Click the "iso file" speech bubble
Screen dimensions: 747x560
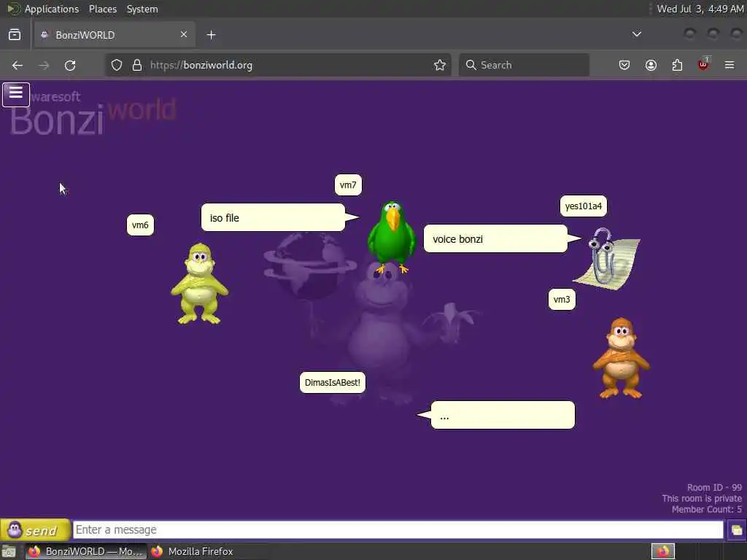(x=273, y=217)
